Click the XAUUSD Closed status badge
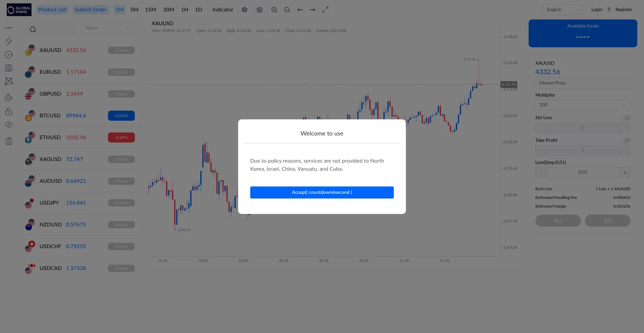The height and width of the screenshot is (333, 644). point(121,50)
